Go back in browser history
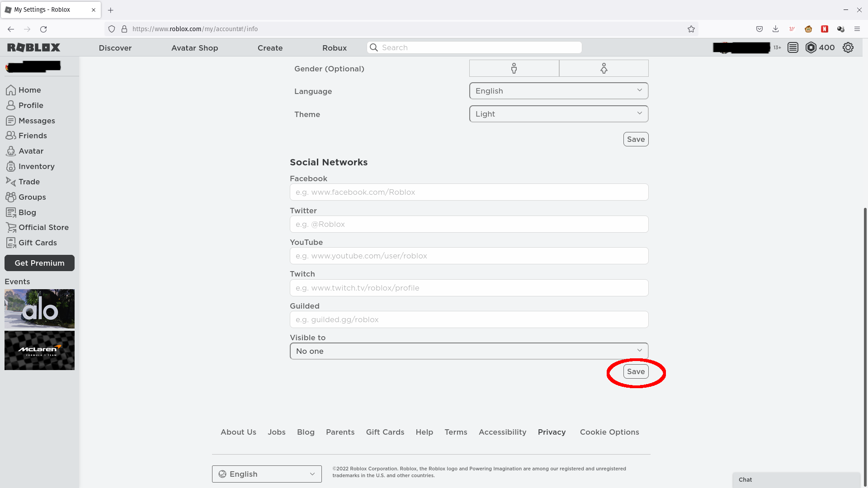Image resolution: width=868 pixels, height=488 pixels. coord(11,29)
